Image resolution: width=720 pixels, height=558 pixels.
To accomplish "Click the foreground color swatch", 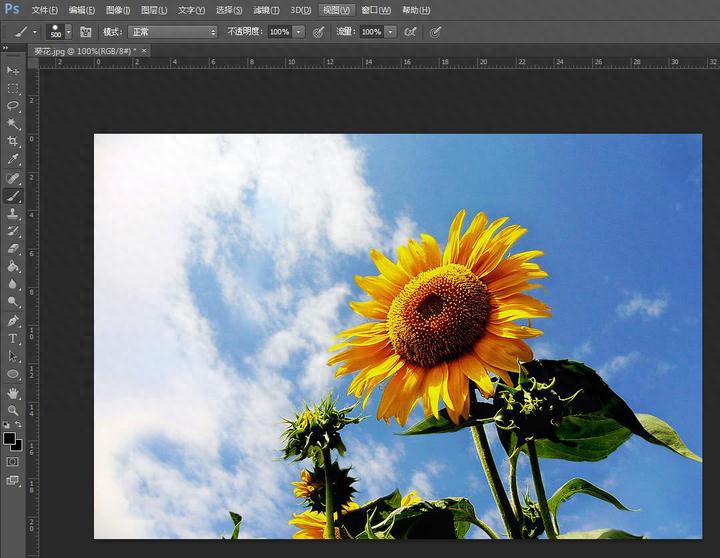I will (9, 438).
